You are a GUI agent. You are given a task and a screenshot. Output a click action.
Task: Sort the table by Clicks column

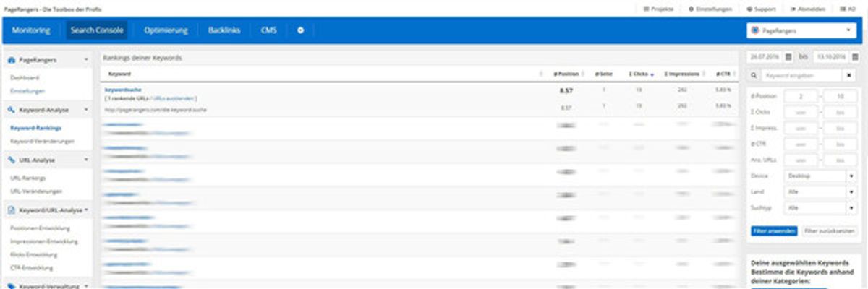pyautogui.click(x=638, y=74)
